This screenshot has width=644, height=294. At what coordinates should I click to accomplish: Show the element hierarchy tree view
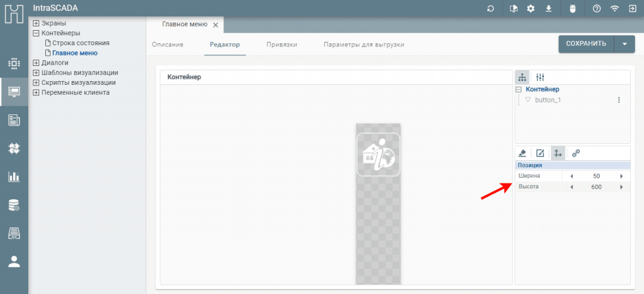pyautogui.click(x=523, y=77)
